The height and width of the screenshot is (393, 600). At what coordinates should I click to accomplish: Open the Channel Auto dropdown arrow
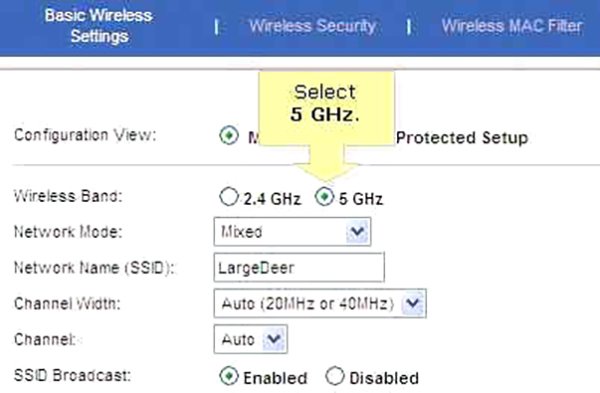click(274, 339)
